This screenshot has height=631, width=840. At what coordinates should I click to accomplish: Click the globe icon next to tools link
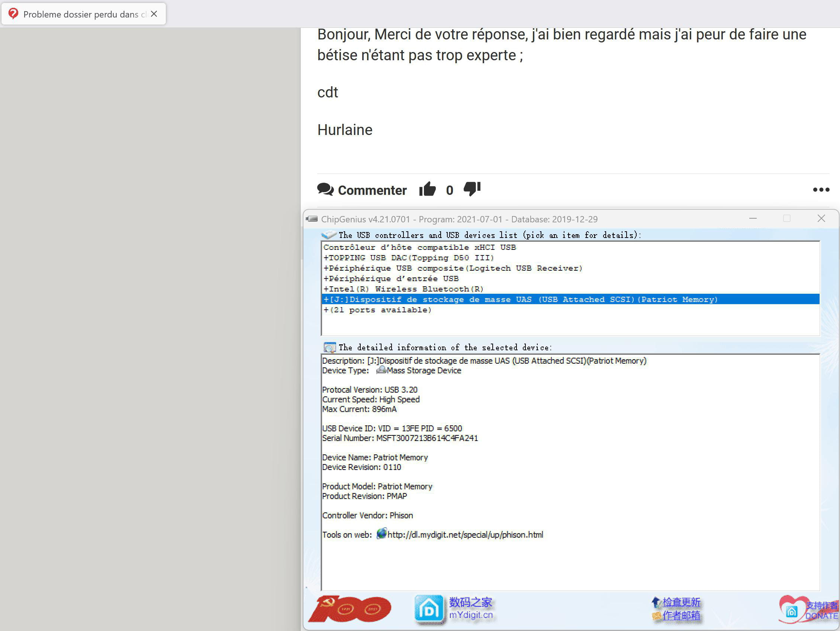click(381, 534)
